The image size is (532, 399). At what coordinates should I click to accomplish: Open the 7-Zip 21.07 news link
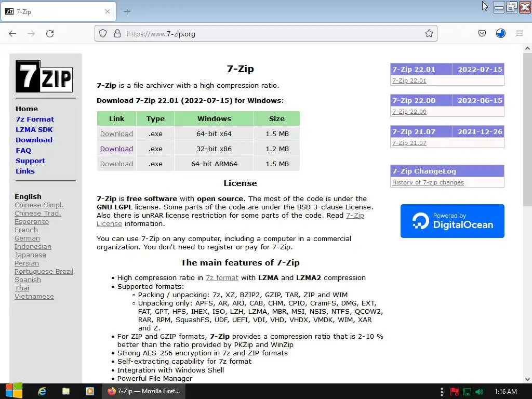point(409,143)
